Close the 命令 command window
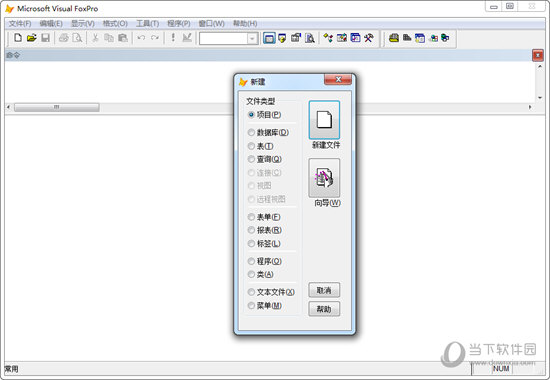 click(538, 55)
